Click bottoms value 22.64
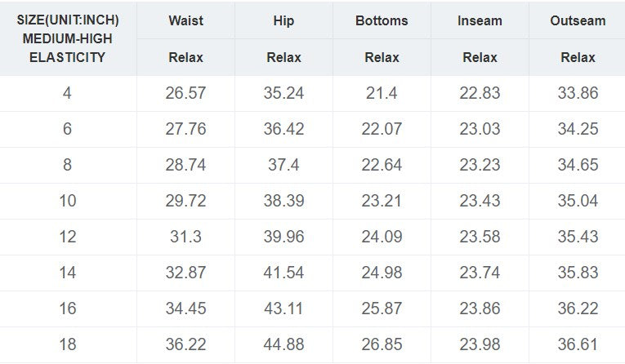This screenshot has width=625, height=364. [382, 165]
